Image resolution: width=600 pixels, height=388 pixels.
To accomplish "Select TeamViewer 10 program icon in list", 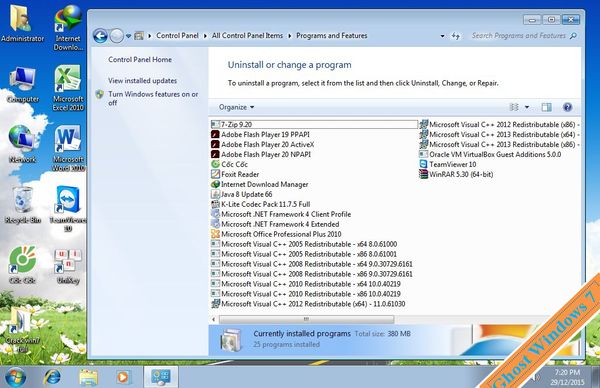I will [x=423, y=164].
